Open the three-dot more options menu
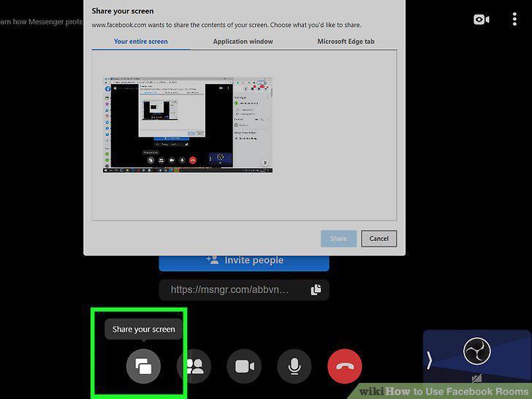 click(x=514, y=19)
